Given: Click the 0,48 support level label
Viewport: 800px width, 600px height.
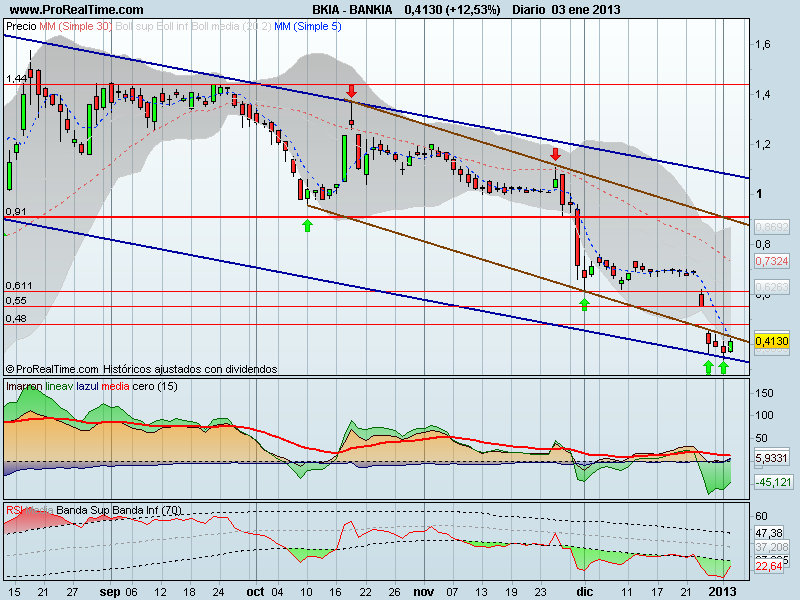Looking at the screenshot, I should (16, 318).
